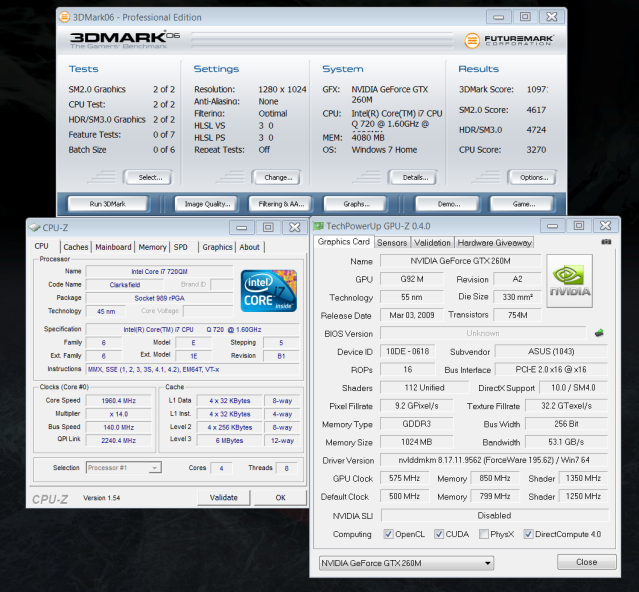Open the SPD tab in CPU-Z
639x592 pixels.
[x=181, y=247]
